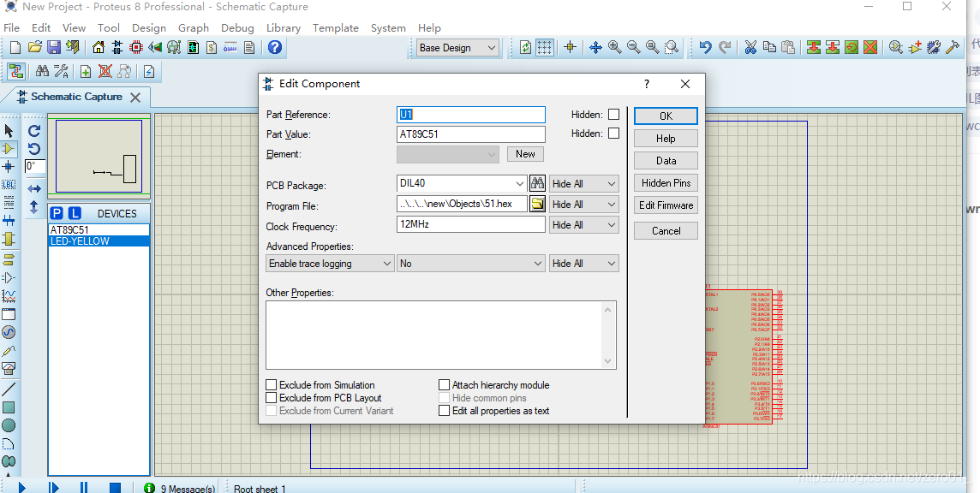
Task: Open Hide All dropdown for PCB Package
Action: (x=583, y=184)
